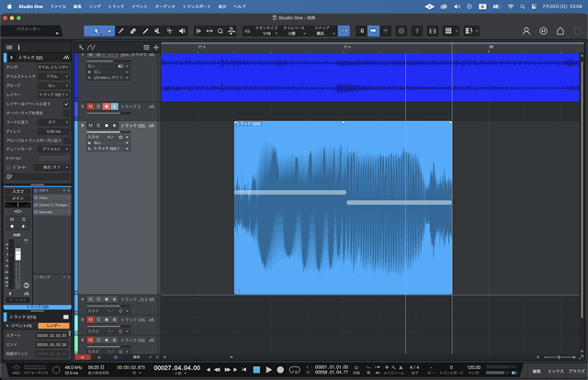Mute track 2 (トラック 2)
Screen dimensions: 588x380
90,106
